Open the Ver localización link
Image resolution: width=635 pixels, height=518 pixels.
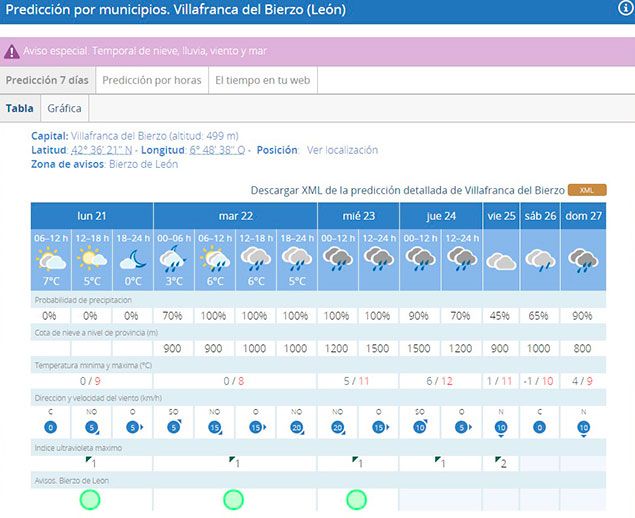[x=342, y=150]
